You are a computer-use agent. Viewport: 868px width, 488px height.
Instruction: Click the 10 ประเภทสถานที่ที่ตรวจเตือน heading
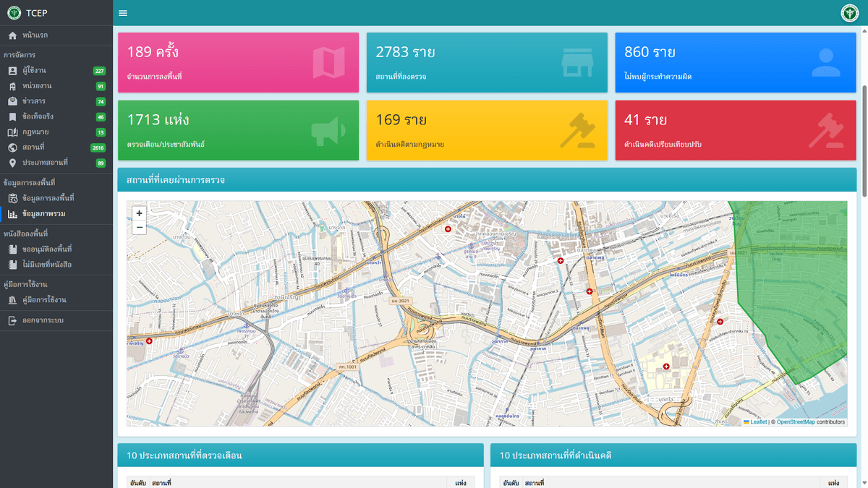point(184,455)
